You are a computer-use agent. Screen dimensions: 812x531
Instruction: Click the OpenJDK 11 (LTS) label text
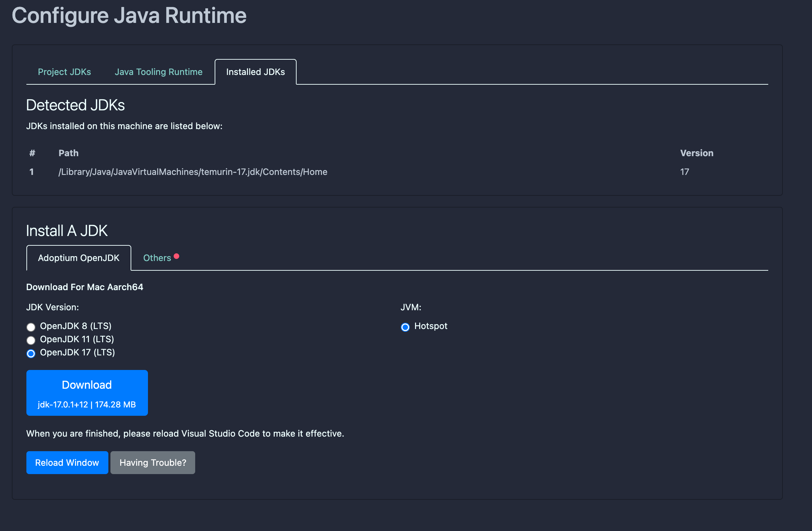pyautogui.click(x=77, y=339)
